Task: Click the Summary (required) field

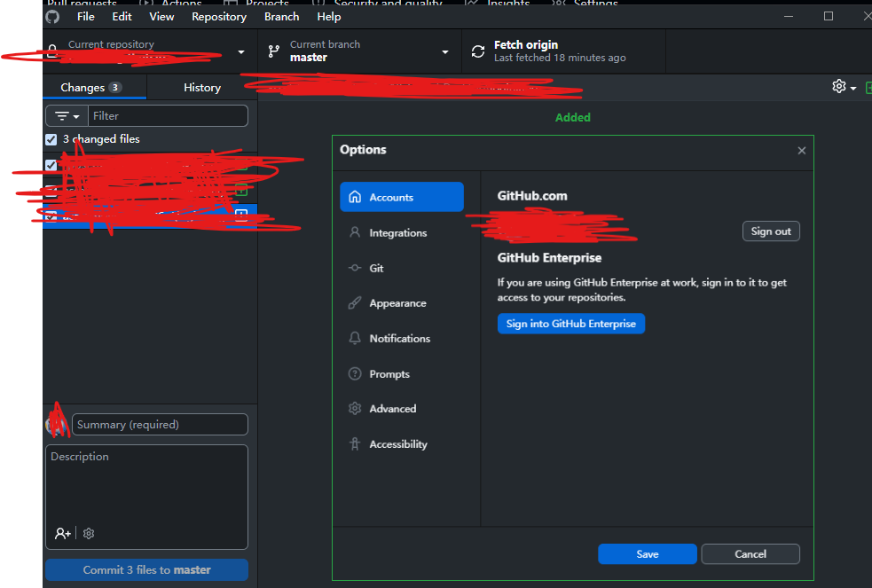Action: click(x=160, y=425)
